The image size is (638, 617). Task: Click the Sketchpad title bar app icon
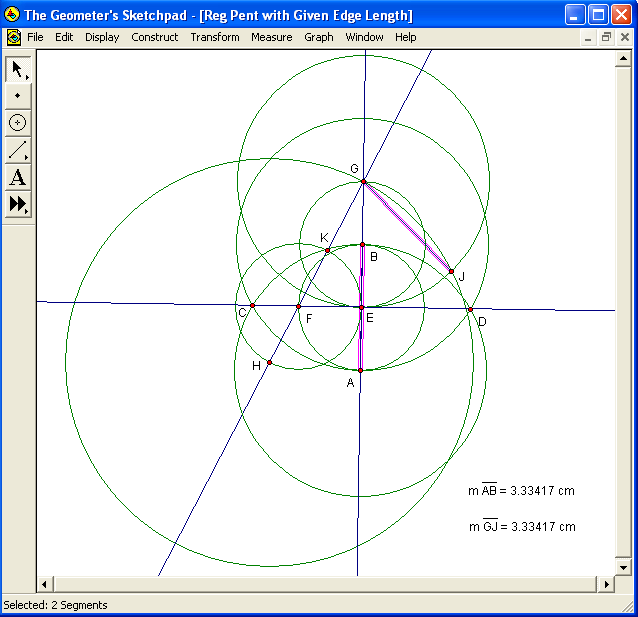click(x=12, y=14)
